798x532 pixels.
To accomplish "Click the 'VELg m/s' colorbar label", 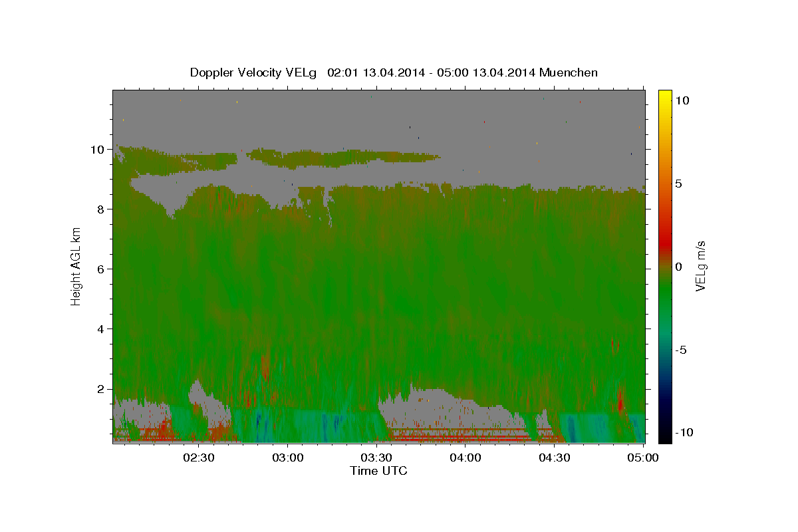I will [700, 266].
